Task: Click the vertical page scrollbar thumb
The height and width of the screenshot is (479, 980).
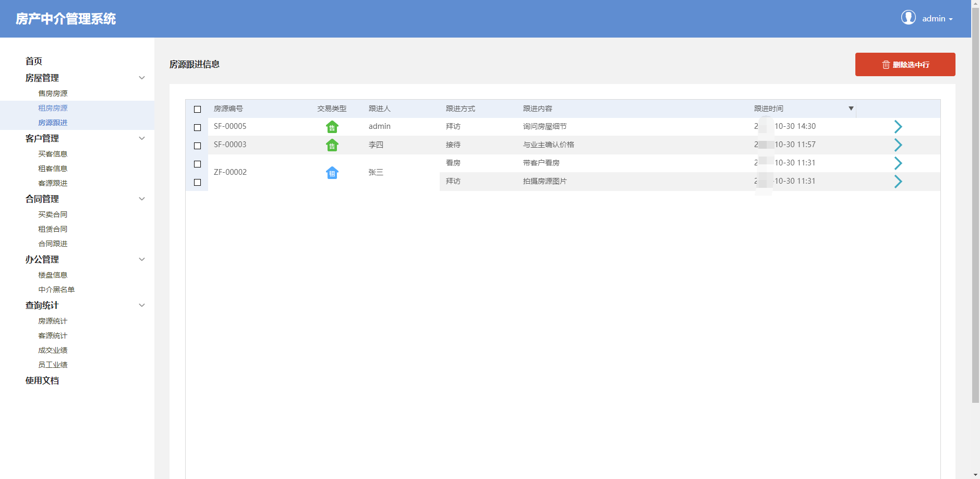Action: click(975, 209)
